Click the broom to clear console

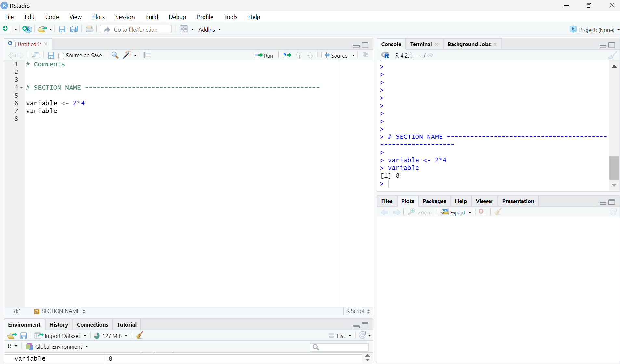coord(612,55)
